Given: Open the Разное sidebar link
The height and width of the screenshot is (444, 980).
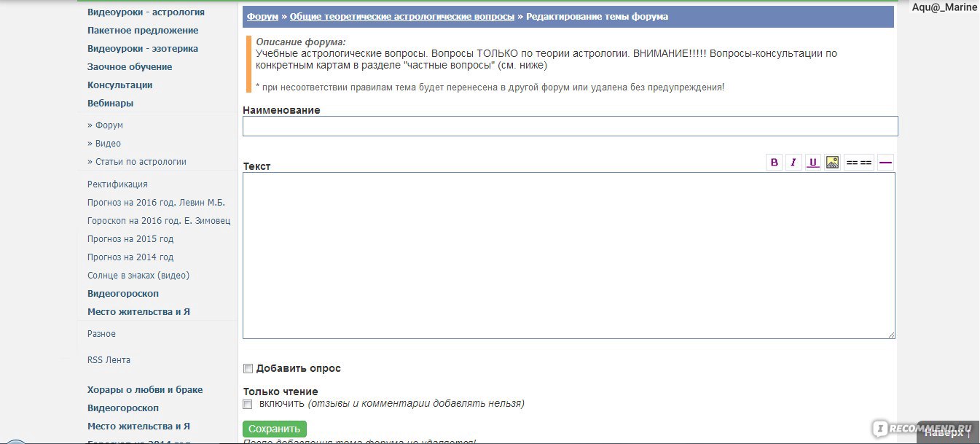Looking at the screenshot, I should pos(101,334).
